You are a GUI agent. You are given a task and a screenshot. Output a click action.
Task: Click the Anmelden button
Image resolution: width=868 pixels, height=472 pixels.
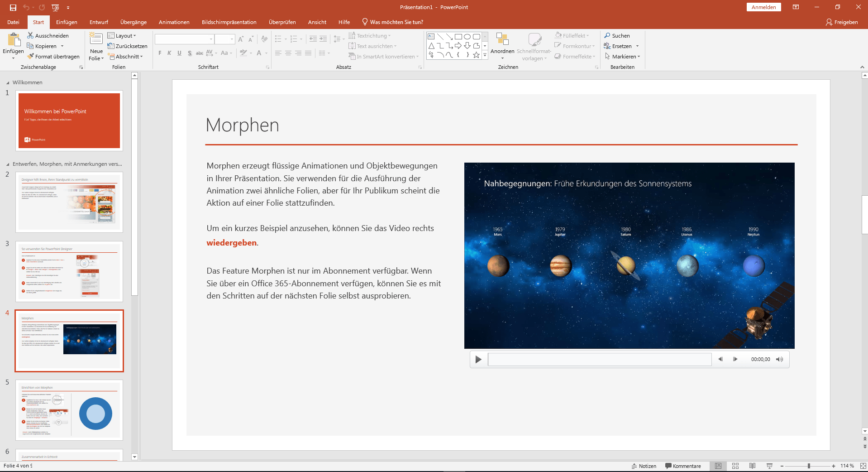[763, 7]
